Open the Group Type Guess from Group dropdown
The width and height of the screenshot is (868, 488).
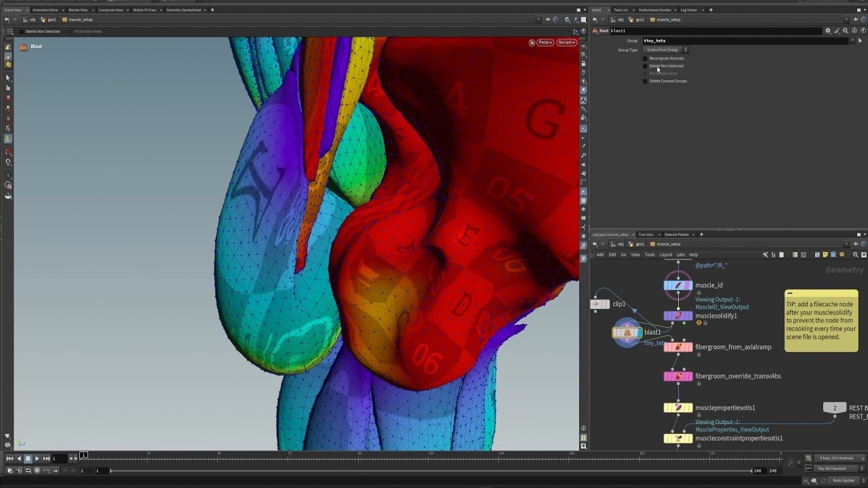click(665, 49)
